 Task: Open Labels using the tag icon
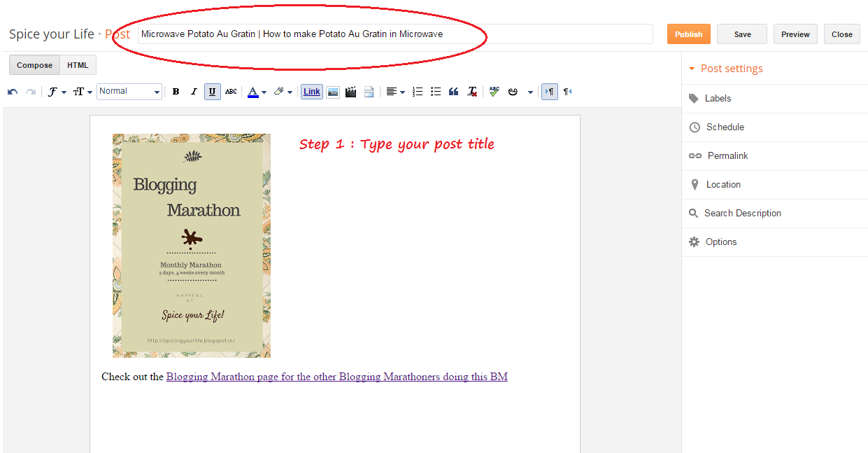coord(694,98)
